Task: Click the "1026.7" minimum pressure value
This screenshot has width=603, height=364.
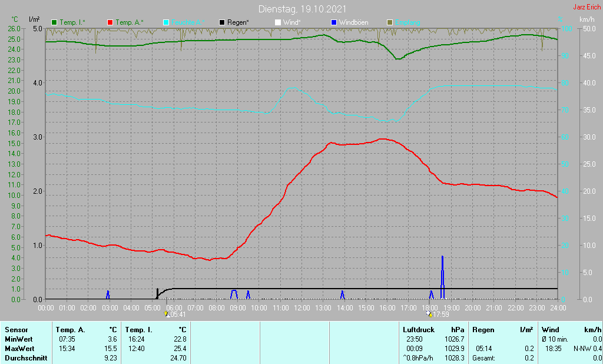Action: [x=455, y=339]
